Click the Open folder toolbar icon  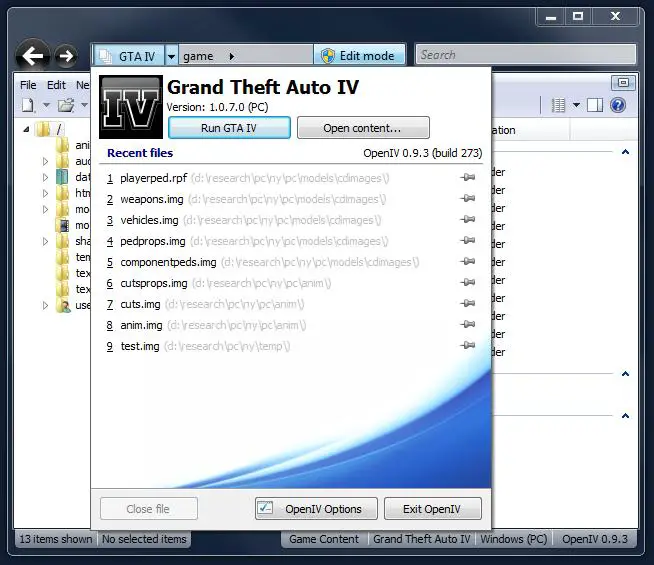(x=66, y=105)
